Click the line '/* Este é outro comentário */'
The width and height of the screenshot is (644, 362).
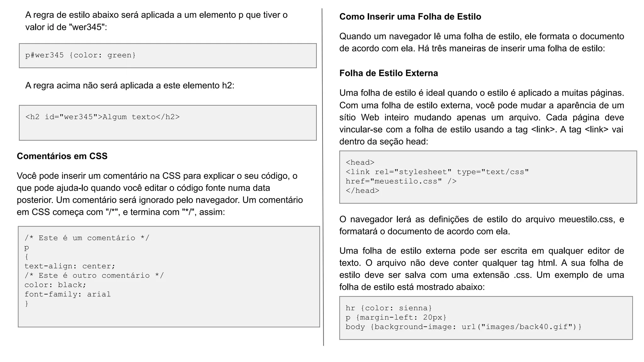coord(94,276)
